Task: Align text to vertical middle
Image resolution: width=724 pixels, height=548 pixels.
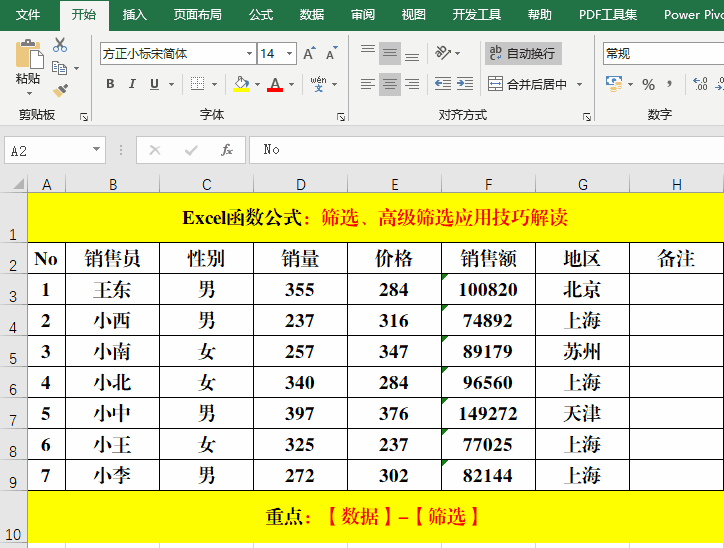Action: [x=390, y=54]
